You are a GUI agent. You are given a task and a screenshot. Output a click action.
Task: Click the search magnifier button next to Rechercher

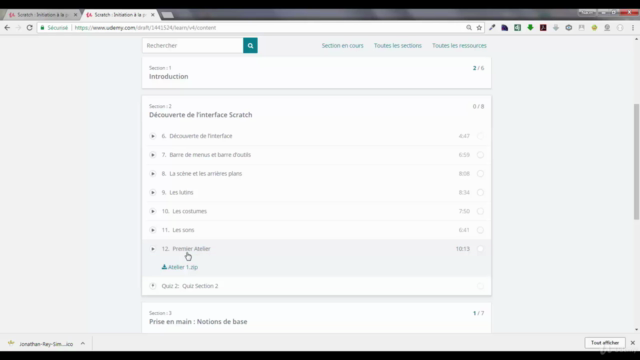[250, 45]
